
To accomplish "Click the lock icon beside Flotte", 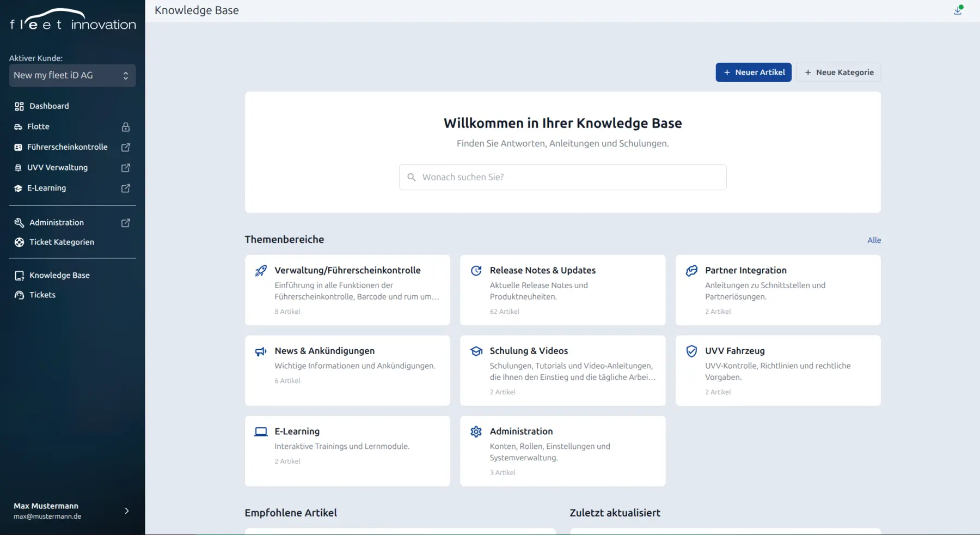I will click(126, 127).
